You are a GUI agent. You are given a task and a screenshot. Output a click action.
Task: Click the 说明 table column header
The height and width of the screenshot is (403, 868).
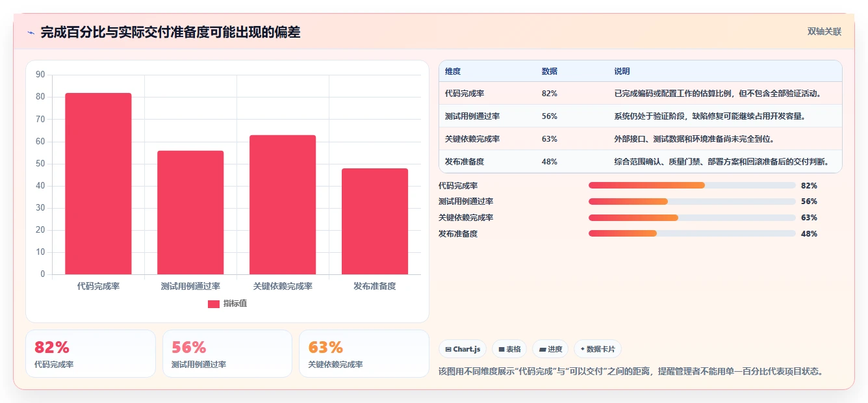click(x=622, y=71)
